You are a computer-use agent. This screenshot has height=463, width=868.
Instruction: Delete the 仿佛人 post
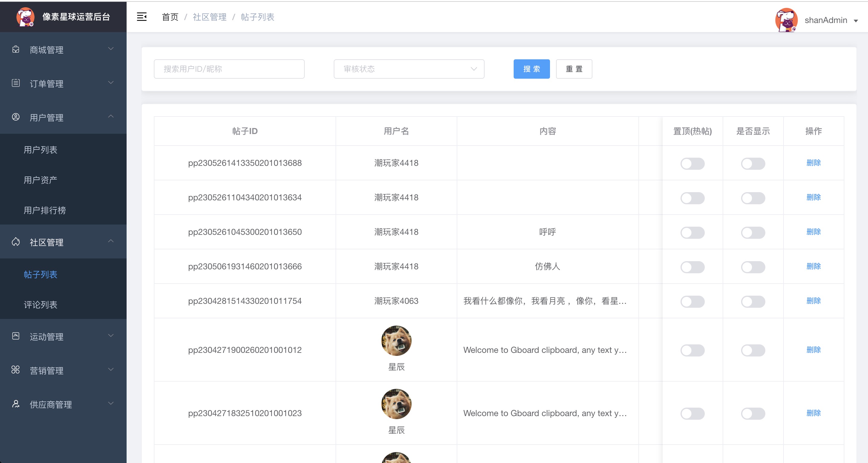(813, 266)
